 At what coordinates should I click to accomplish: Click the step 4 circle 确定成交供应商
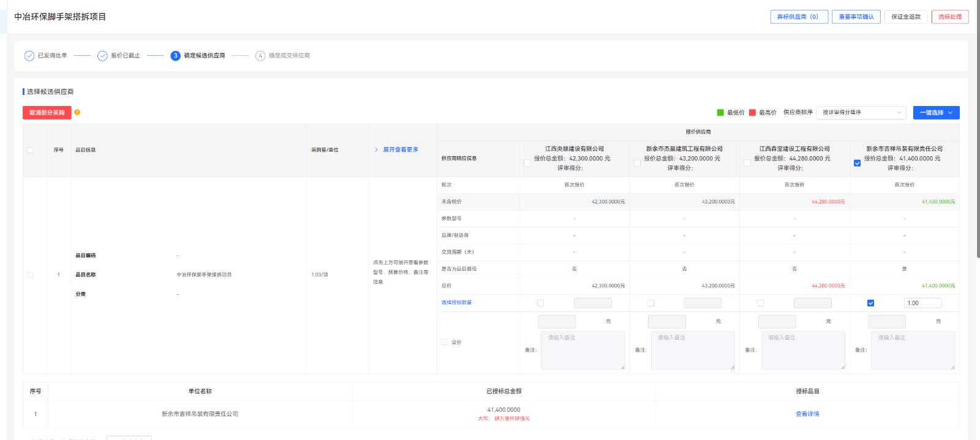click(x=260, y=56)
